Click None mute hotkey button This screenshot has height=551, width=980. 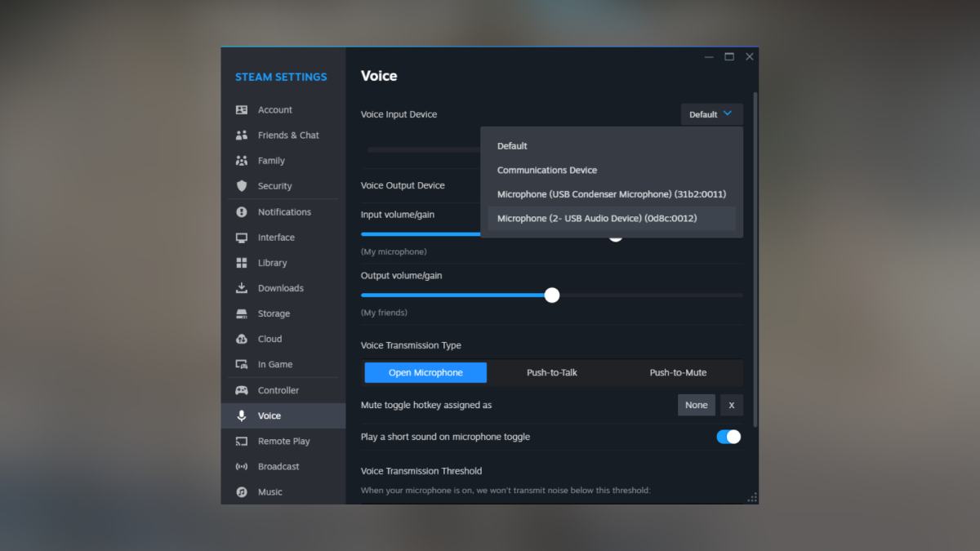pyautogui.click(x=696, y=405)
